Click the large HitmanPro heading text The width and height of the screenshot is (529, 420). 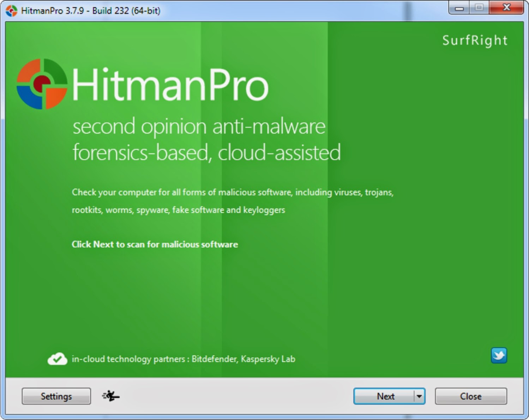coord(170,85)
